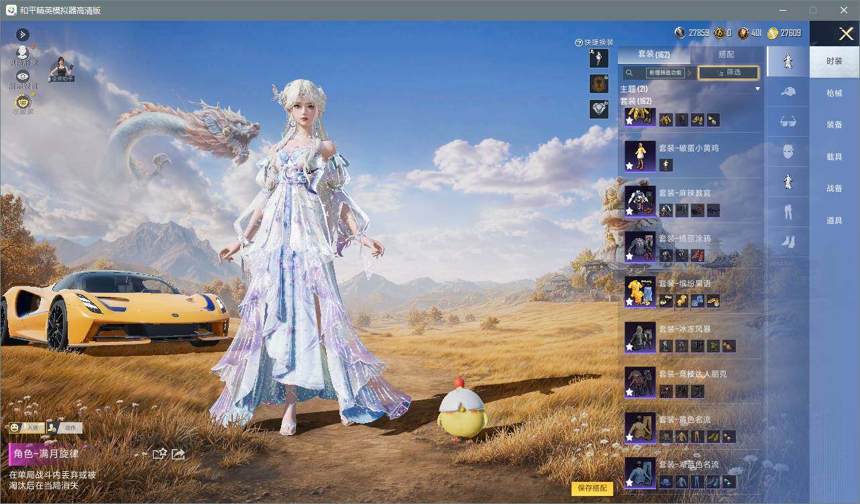Open the 筛选 filter menu
Viewport: 860px width, 504px height.
point(729,72)
